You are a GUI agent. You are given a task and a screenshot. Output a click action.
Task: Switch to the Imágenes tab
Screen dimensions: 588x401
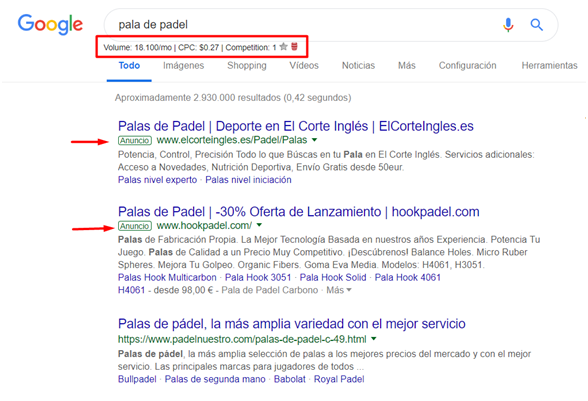pyautogui.click(x=183, y=66)
